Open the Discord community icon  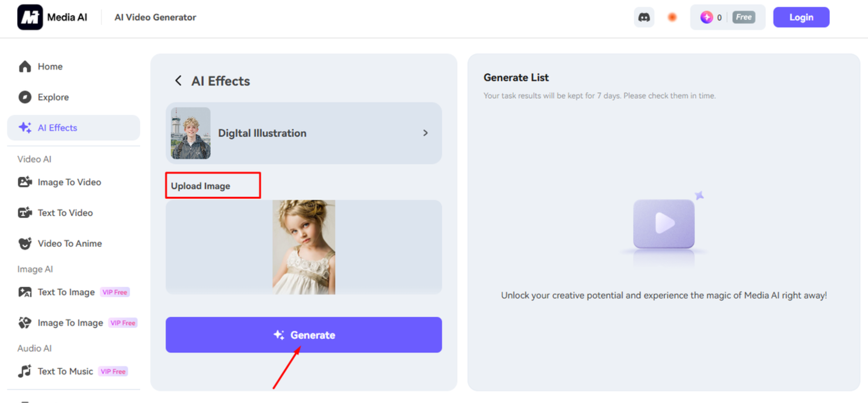[x=644, y=17]
